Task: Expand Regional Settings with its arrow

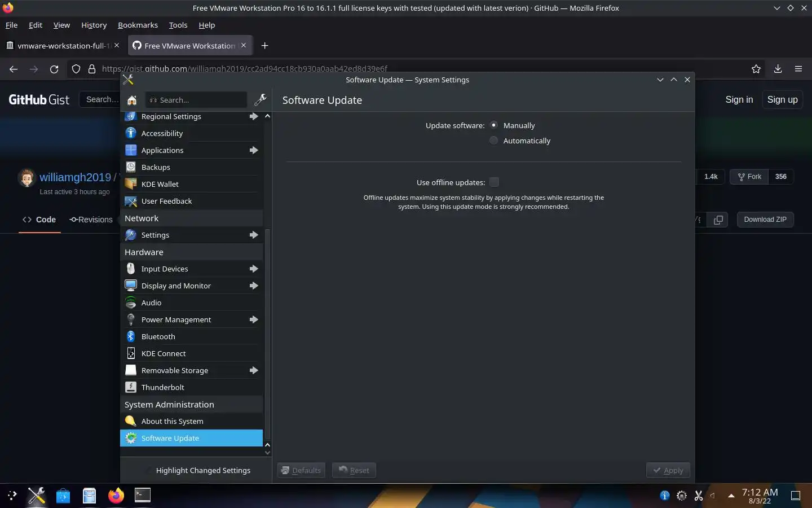Action: 254,116
